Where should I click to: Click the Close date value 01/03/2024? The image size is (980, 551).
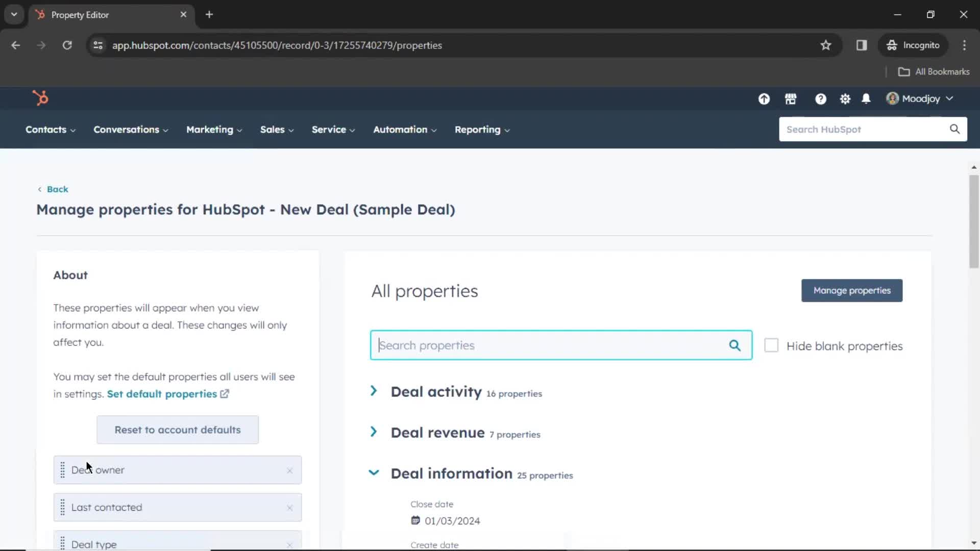pyautogui.click(x=452, y=521)
